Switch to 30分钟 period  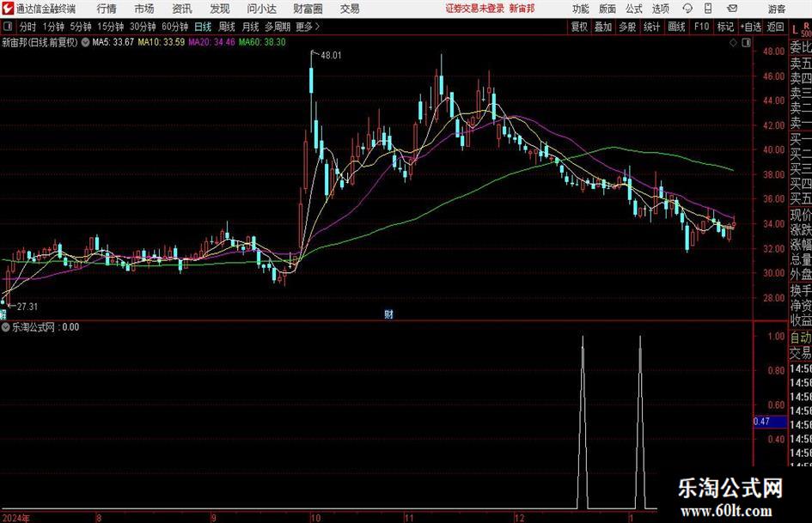(x=143, y=27)
